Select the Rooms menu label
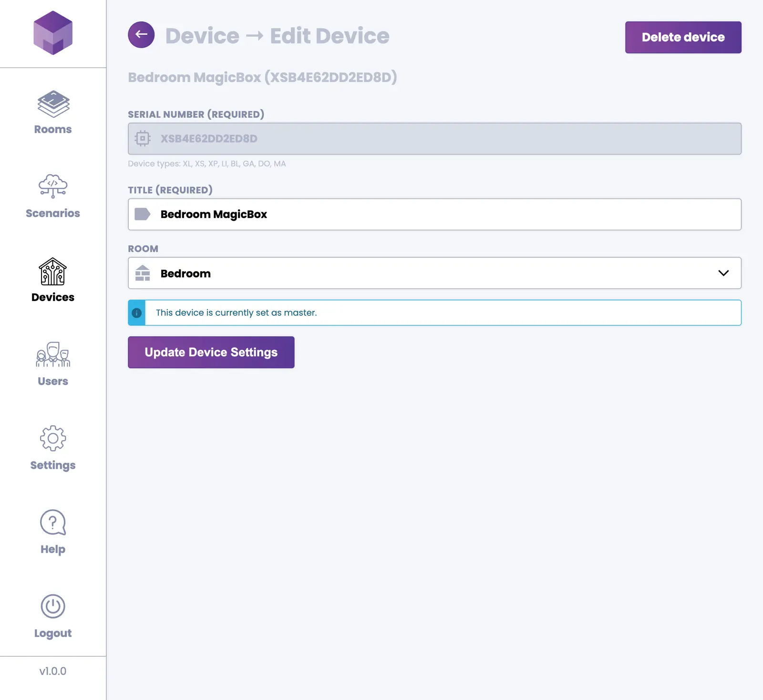763x700 pixels. [x=53, y=129]
